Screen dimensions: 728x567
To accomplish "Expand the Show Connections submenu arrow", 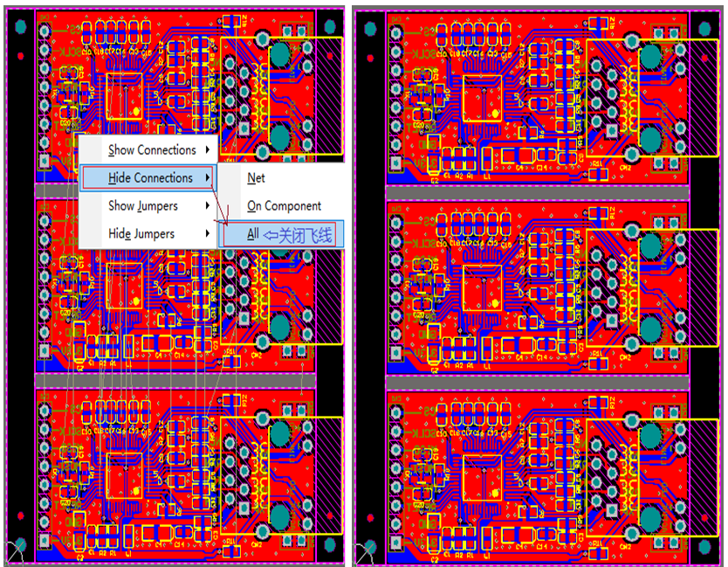I will click(209, 149).
